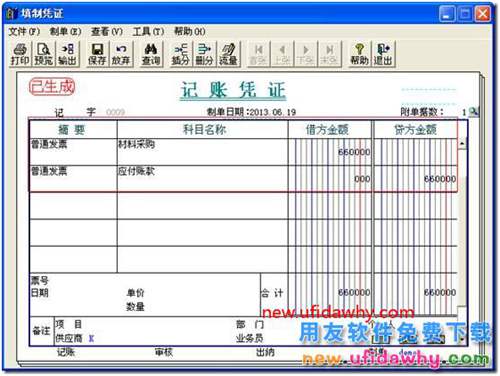This screenshot has height=376, width=500.
Task: Open 预览 print preview from toolbar
Action: (x=44, y=54)
